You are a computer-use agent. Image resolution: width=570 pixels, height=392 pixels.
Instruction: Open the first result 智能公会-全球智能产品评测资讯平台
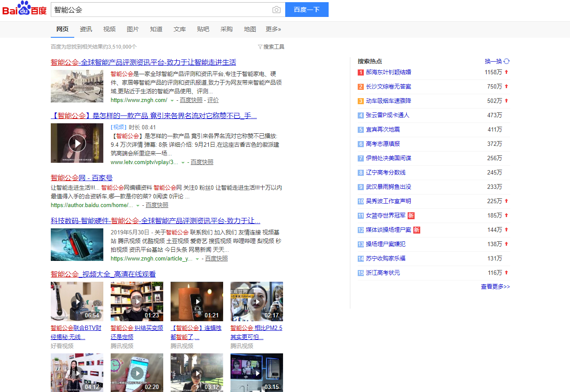point(142,62)
